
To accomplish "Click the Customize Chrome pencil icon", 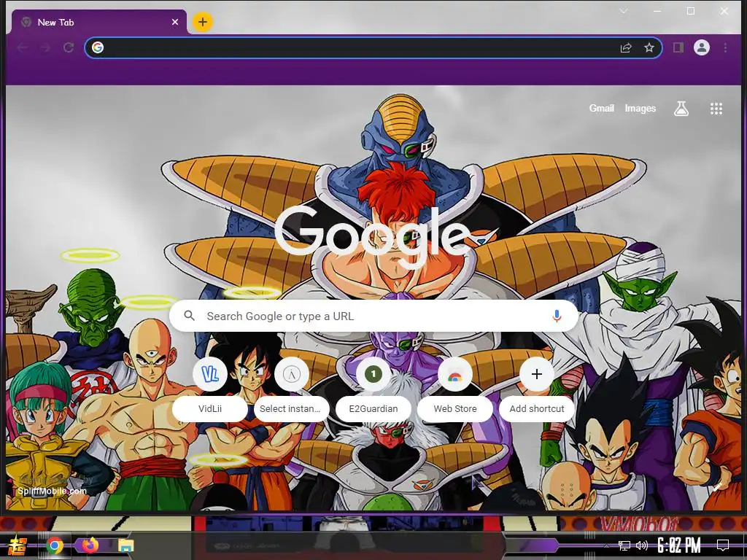I will [716, 487].
